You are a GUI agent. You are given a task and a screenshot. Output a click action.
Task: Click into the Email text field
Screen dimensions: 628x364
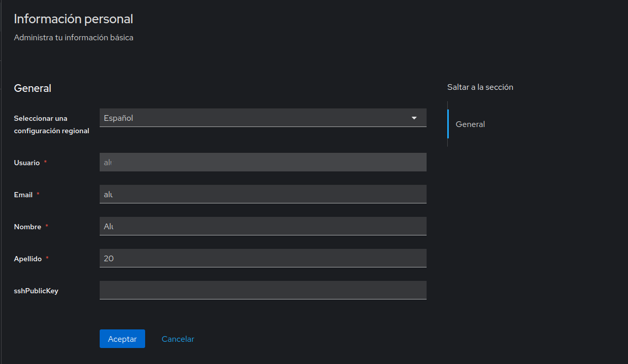point(263,194)
